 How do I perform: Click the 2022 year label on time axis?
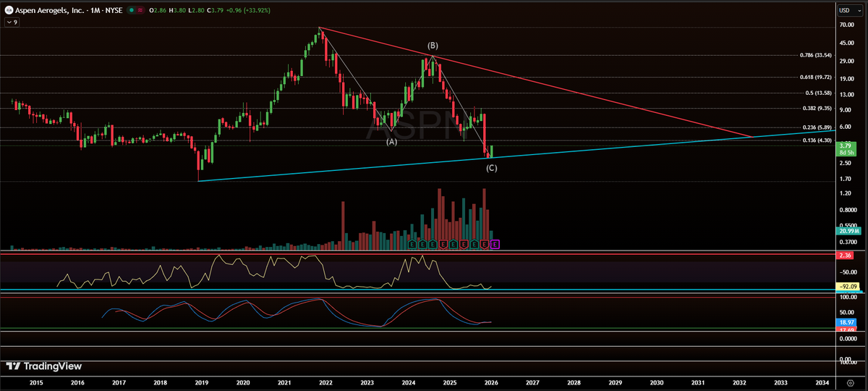pos(325,382)
